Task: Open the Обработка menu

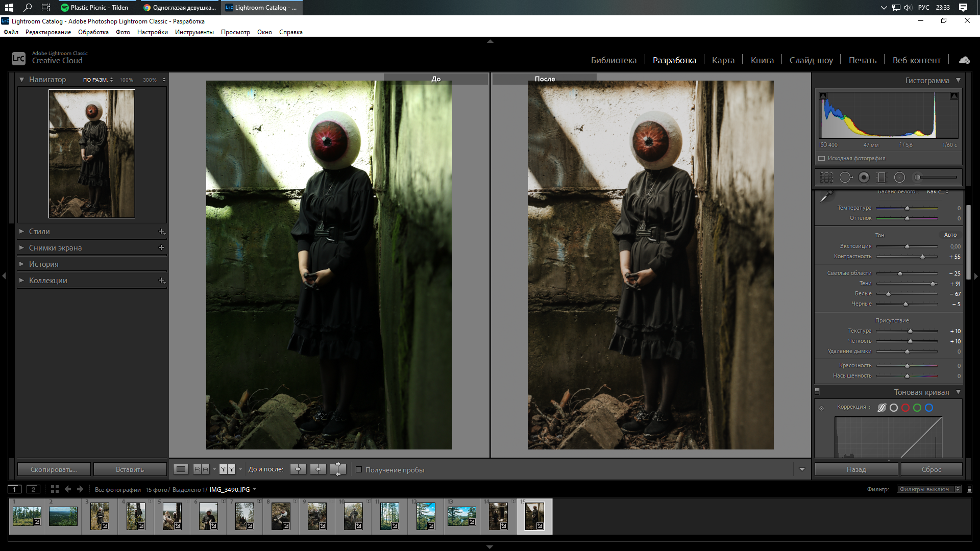Action: (x=93, y=32)
